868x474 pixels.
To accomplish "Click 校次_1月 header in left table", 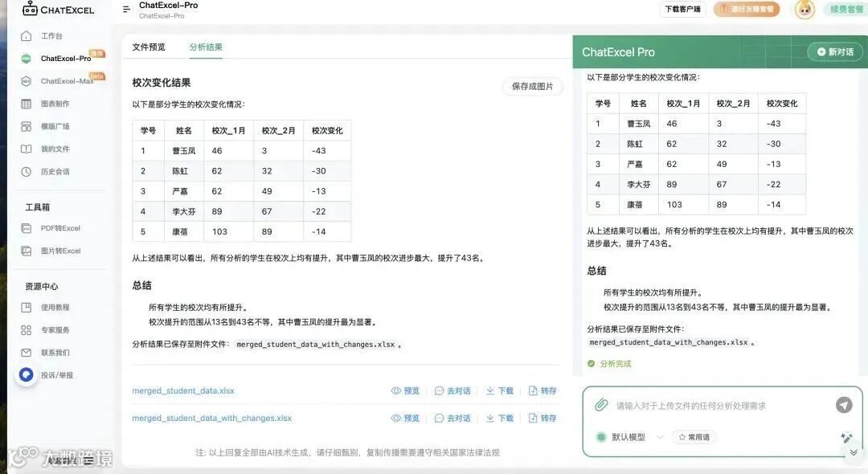I will click(x=228, y=130).
